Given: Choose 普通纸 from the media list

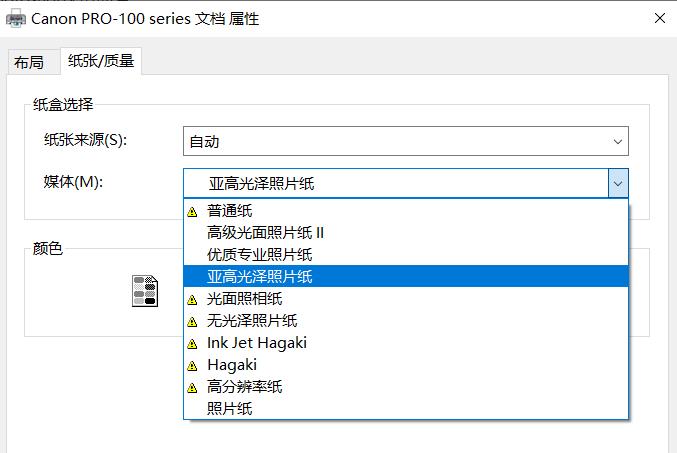Looking at the screenshot, I should 405,211.
